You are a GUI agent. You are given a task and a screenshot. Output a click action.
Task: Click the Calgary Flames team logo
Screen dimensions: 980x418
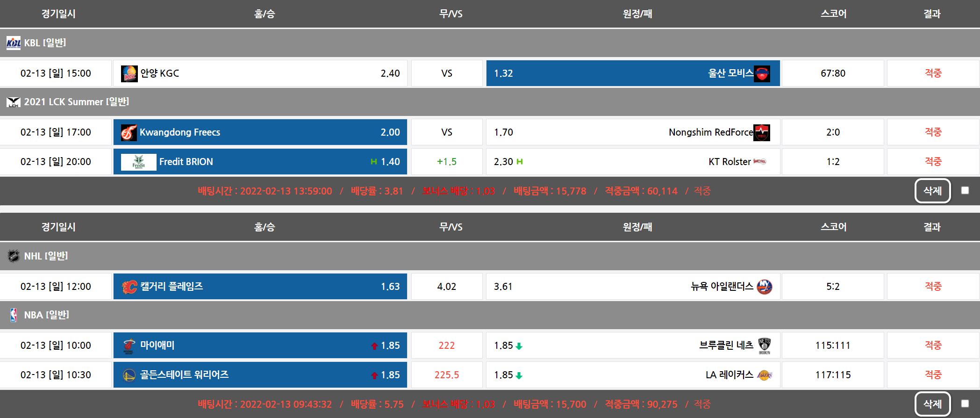point(129,287)
